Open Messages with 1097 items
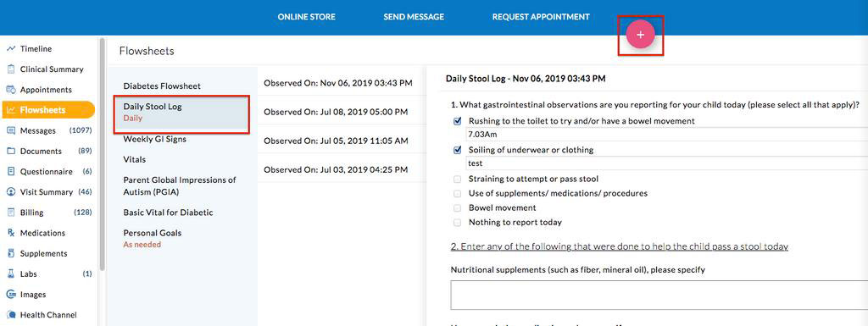 click(x=48, y=130)
